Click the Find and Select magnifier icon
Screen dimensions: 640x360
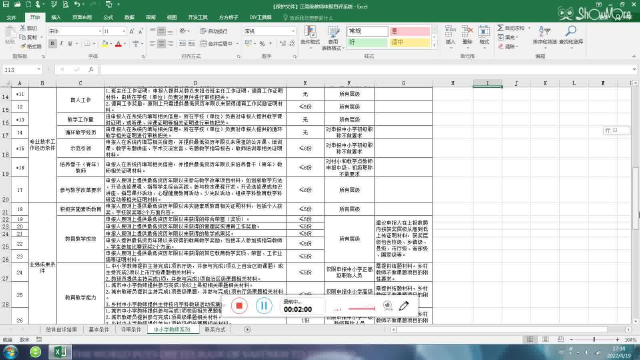tap(571, 31)
